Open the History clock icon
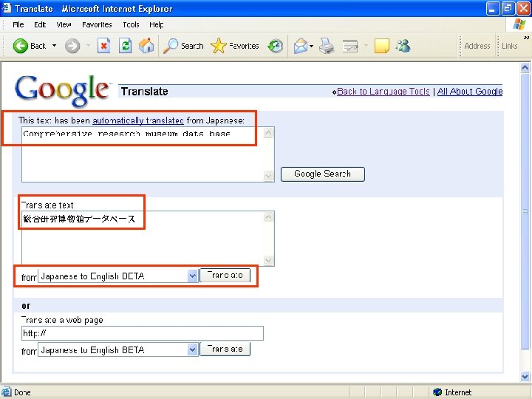Screen dimensions: 532x399 [275, 46]
